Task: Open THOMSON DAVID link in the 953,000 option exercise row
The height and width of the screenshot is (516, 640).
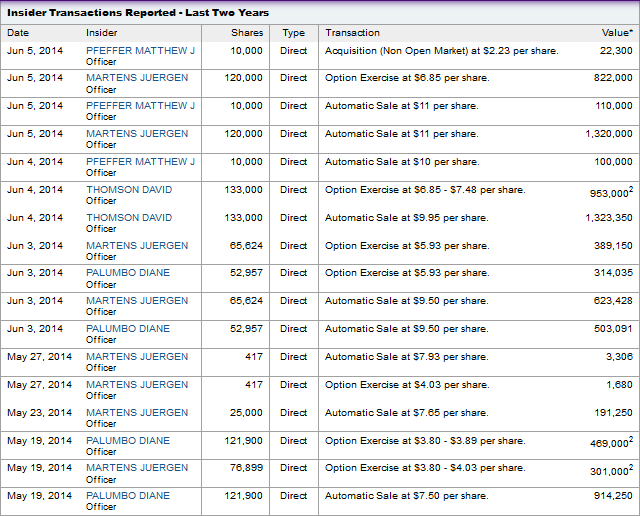Action: [129, 190]
